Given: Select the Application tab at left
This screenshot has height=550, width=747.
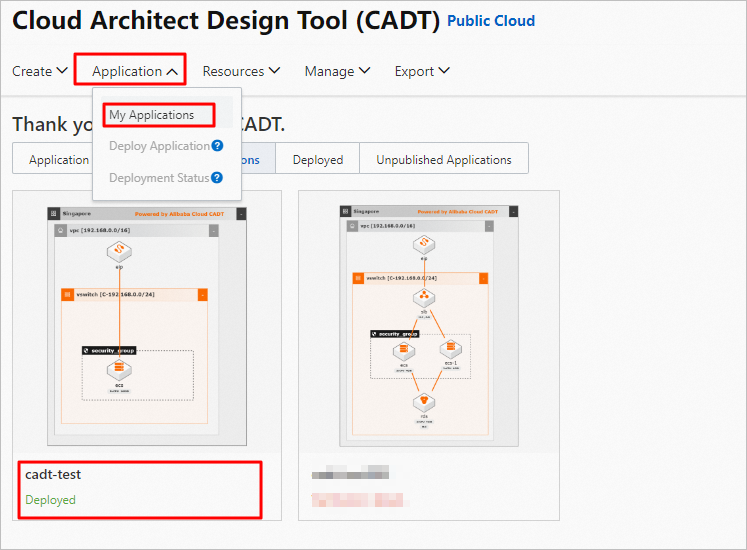Looking at the screenshot, I should point(58,160).
